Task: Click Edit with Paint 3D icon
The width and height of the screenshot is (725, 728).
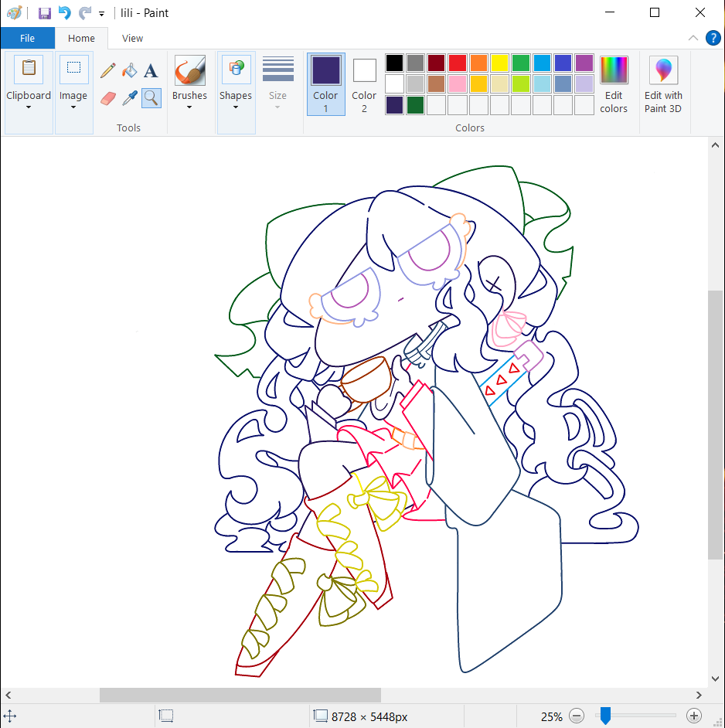Action: (x=663, y=70)
